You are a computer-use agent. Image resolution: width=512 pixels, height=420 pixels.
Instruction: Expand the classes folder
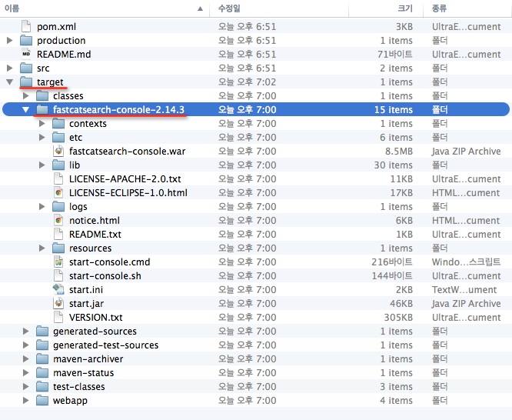tap(26, 95)
